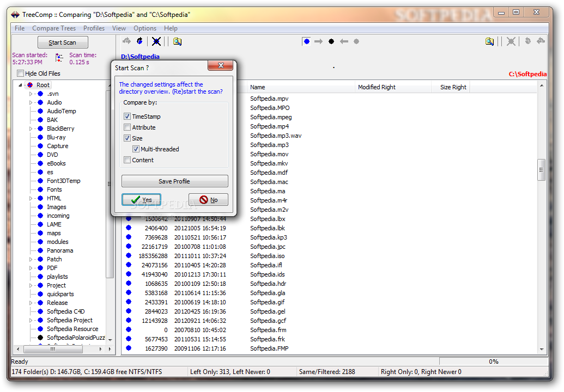Click the file list vertical scrollbar thumb

tap(541, 169)
